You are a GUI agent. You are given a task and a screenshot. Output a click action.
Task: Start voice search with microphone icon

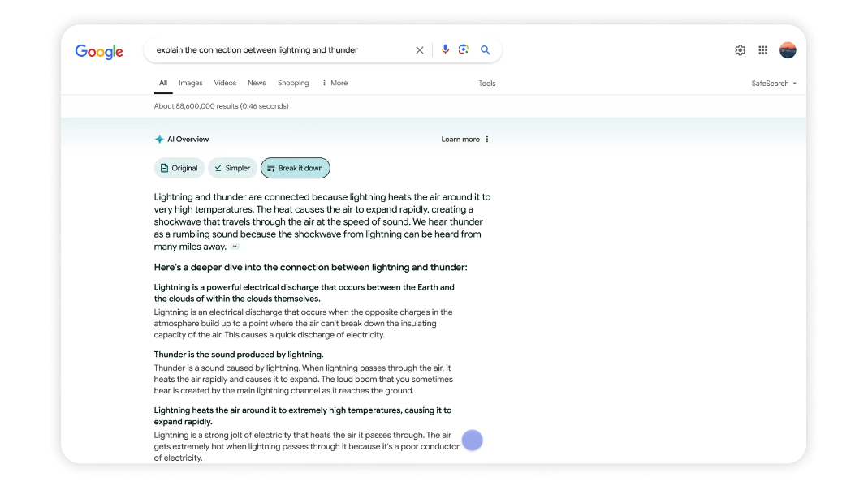[x=445, y=50]
